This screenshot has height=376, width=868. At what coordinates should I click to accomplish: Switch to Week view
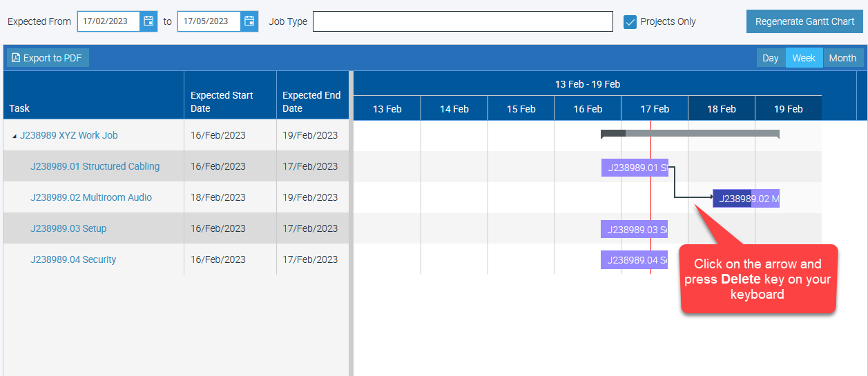pyautogui.click(x=803, y=58)
